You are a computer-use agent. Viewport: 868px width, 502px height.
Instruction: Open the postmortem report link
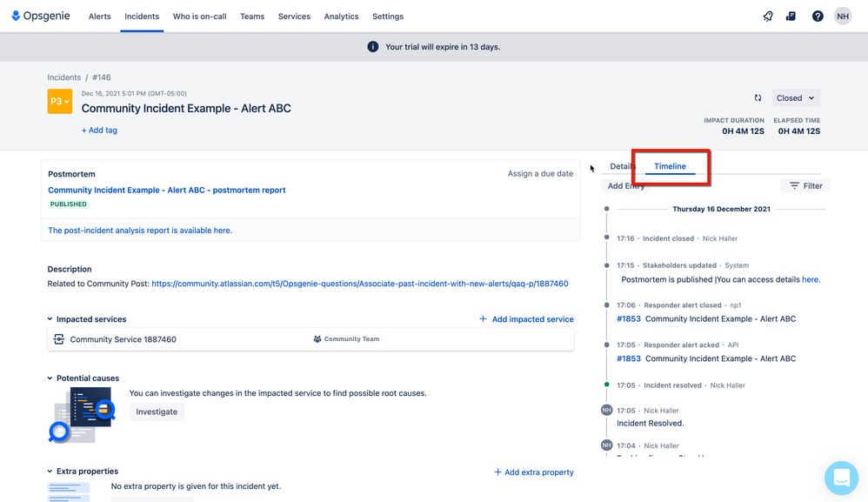(167, 190)
